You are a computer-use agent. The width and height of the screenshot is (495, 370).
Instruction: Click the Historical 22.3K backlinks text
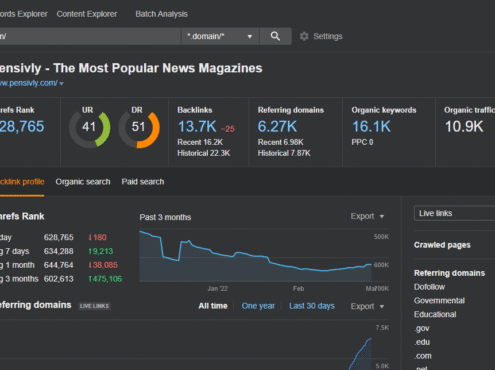[x=204, y=153]
